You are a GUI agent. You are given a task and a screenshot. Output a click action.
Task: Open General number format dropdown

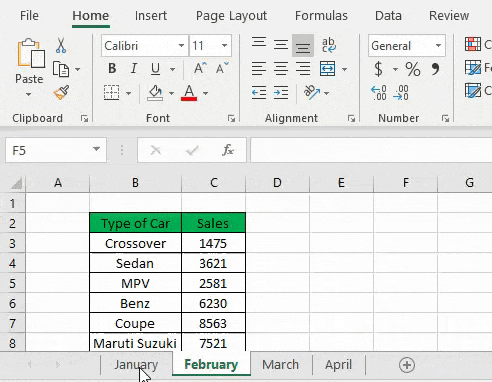pyautogui.click(x=438, y=45)
